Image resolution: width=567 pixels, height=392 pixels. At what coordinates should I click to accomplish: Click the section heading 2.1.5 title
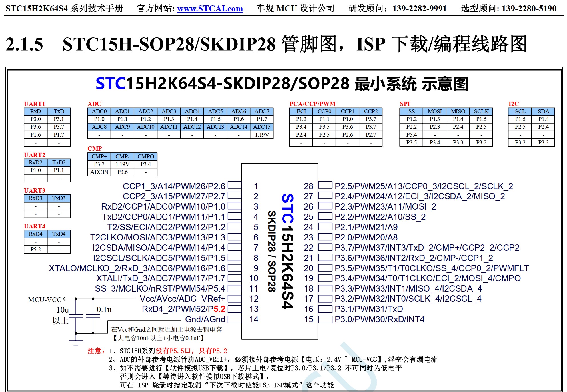click(266, 44)
